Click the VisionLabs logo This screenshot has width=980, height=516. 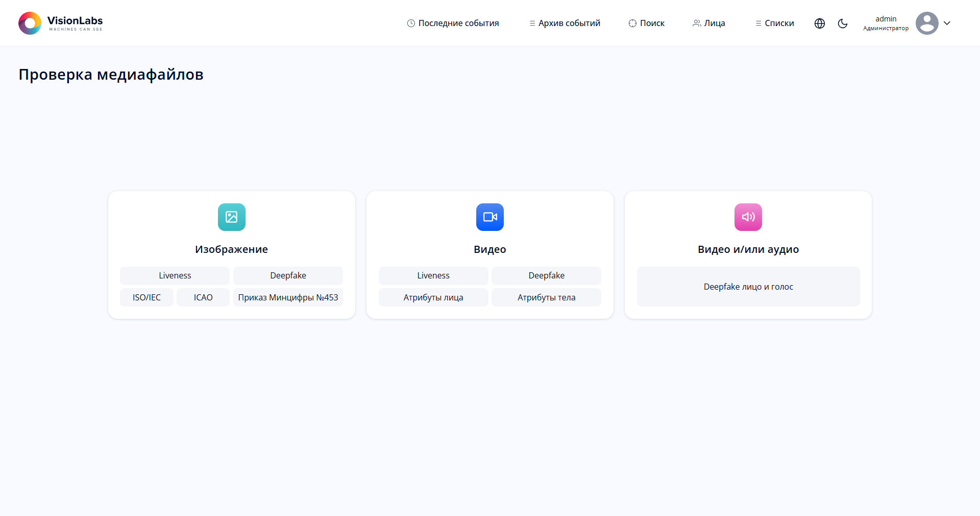pos(60,23)
